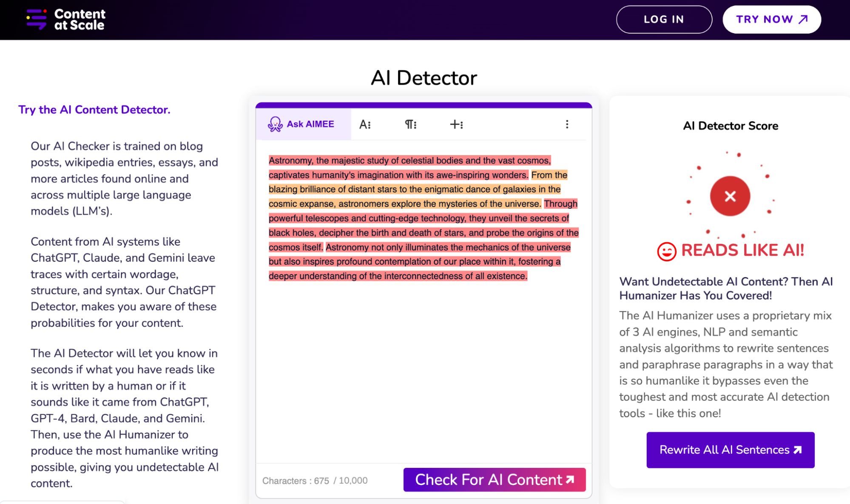Expand the plus insert options menu
This screenshot has height=504, width=850.
pos(456,125)
